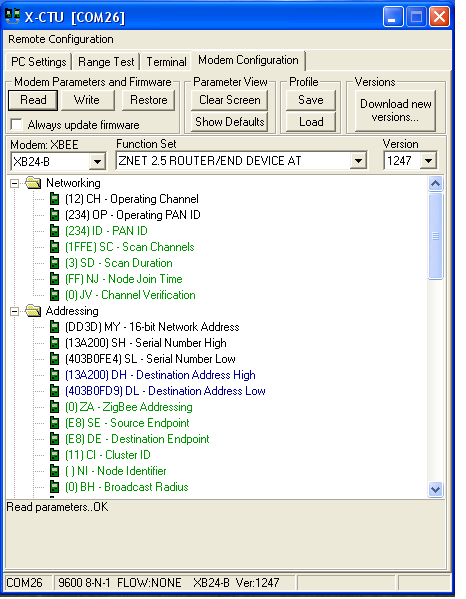The height and width of the screenshot is (599, 466).
Task: Select '(DD3D) MY - 16-bit Network Address' row
Action: (x=152, y=327)
